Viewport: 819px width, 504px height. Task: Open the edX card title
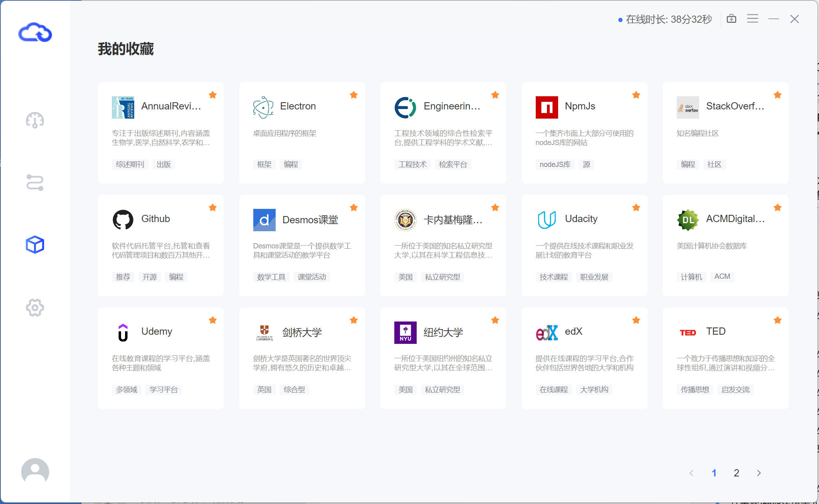(574, 331)
